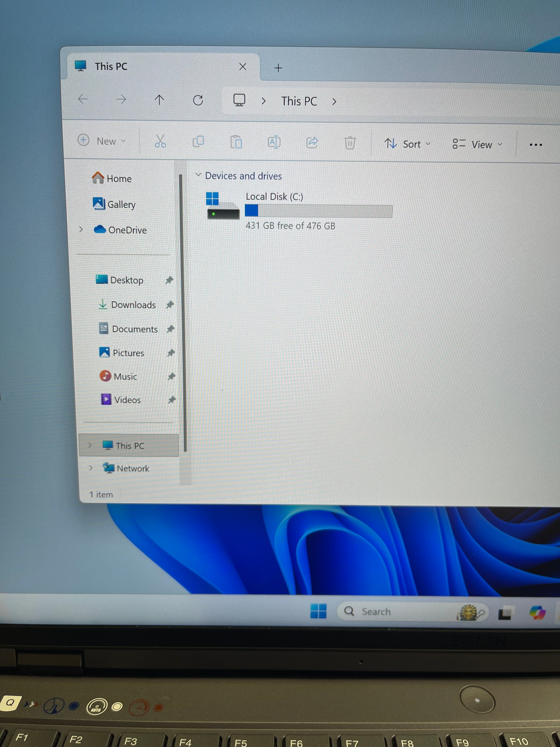Screen dimensions: 560x747
Task: Open Gallery in the navigation pane
Action: point(114,204)
